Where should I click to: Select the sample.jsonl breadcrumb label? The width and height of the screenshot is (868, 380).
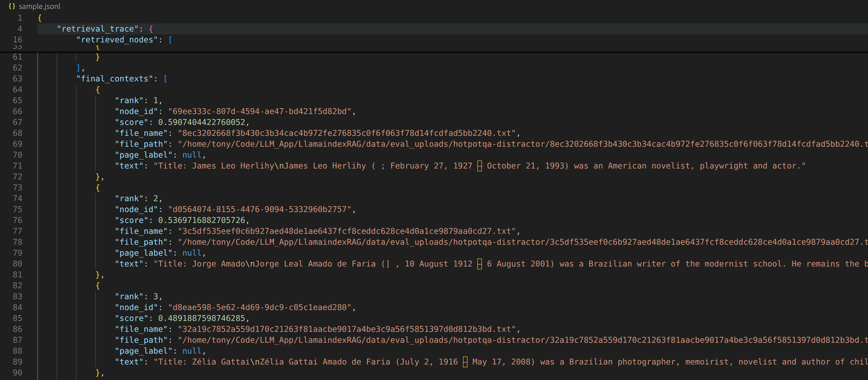click(39, 6)
